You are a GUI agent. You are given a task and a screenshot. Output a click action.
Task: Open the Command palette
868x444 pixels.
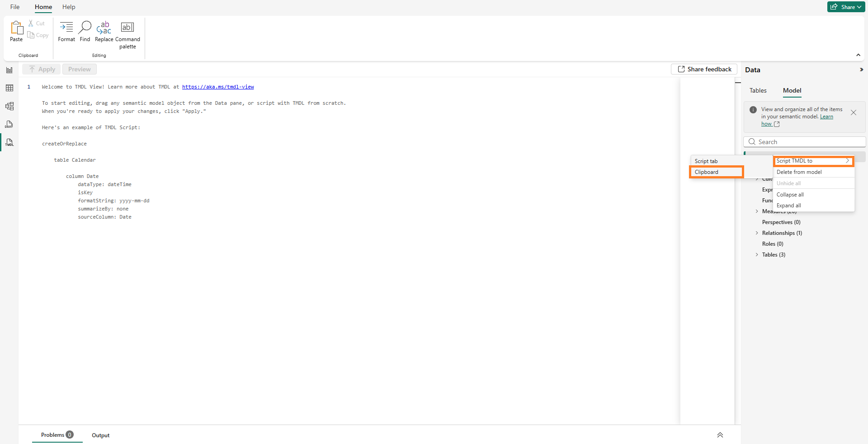point(127,35)
